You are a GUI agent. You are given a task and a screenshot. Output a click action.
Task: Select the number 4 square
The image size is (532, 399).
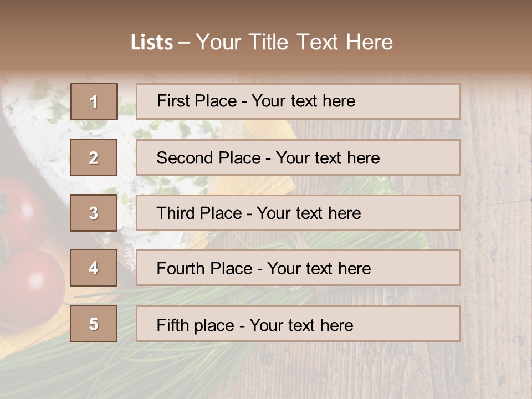click(94, 268)
